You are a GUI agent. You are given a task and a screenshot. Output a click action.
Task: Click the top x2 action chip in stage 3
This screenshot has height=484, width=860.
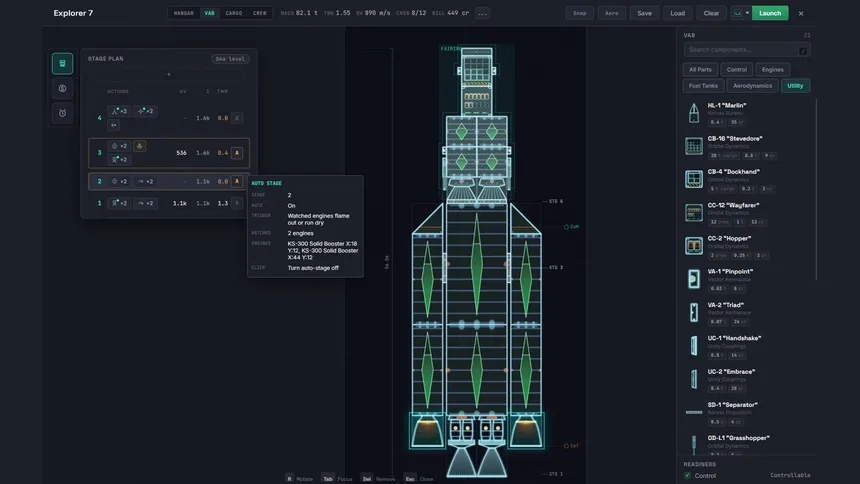click(x=119, y=146)
